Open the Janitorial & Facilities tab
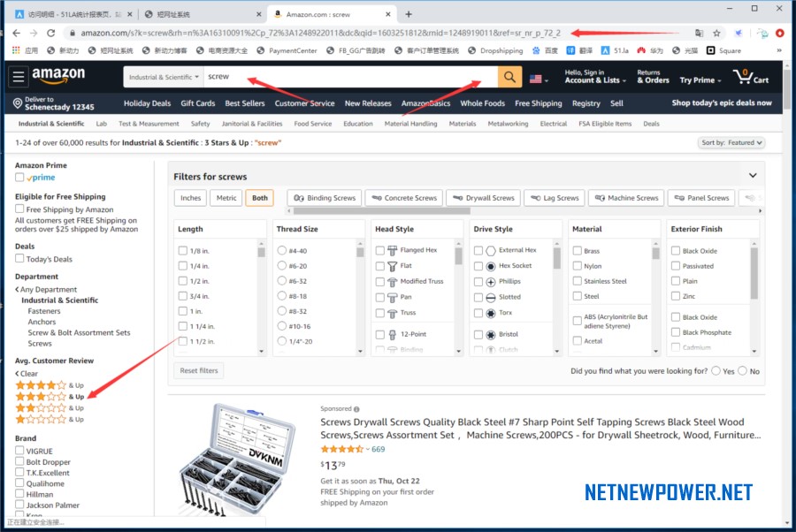This screenshot has width=796, height=532. pyautogui.click(x=252, y=124)
